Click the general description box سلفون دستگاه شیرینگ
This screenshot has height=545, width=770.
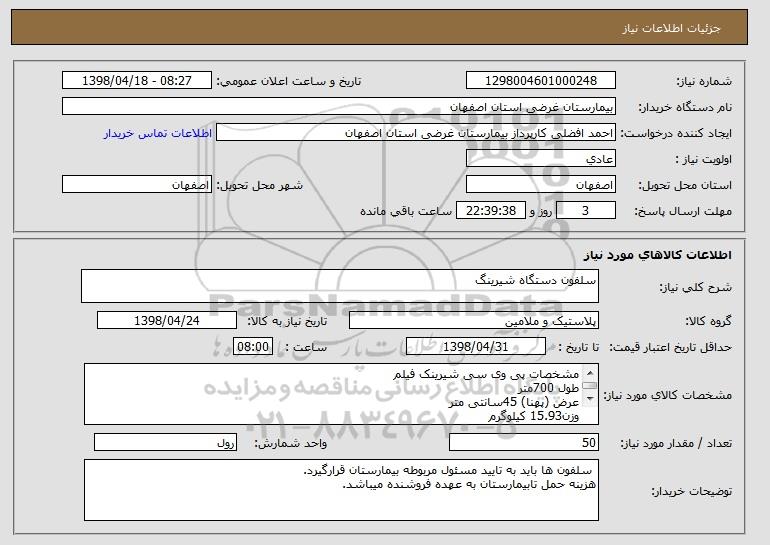coord(340,286)
